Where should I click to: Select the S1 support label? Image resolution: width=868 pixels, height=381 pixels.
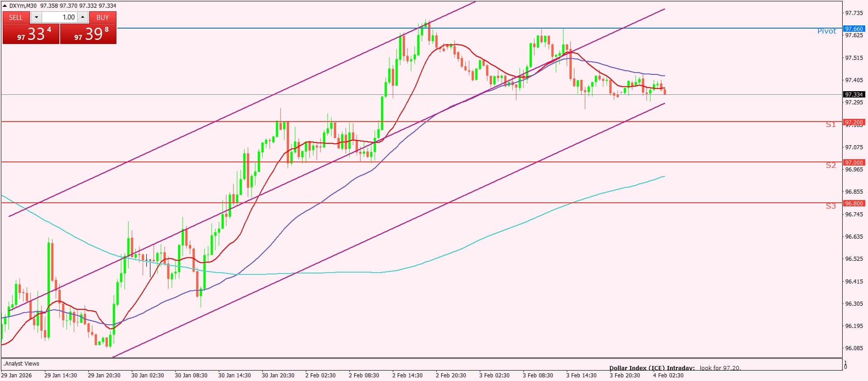830,125
